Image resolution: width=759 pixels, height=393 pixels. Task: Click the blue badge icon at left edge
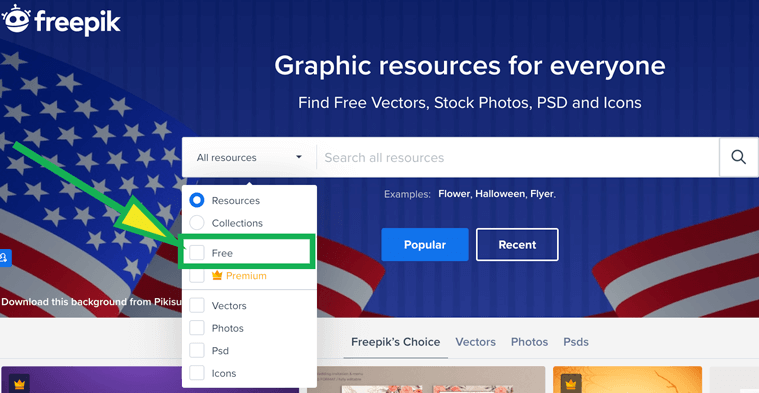tap(5, 257)
